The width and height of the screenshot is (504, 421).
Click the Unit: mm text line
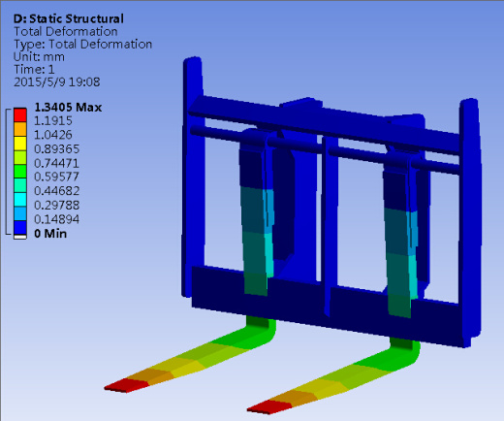tap(39, 57)
